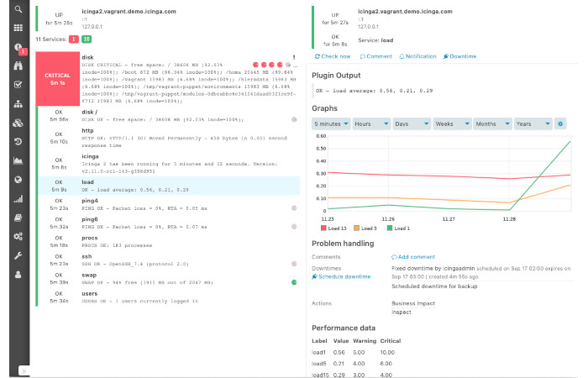Click the area chart icon in sidebar
588x378 pixels.
click(x=18, y=161)
